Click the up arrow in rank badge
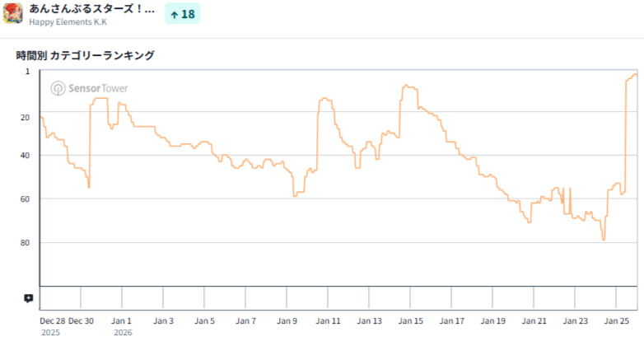644x341 pixels. tap(174, 15)
